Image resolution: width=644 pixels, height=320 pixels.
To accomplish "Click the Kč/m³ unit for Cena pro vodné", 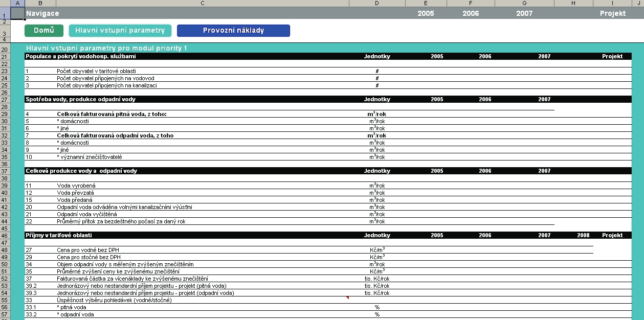I will tap(377, 250).
